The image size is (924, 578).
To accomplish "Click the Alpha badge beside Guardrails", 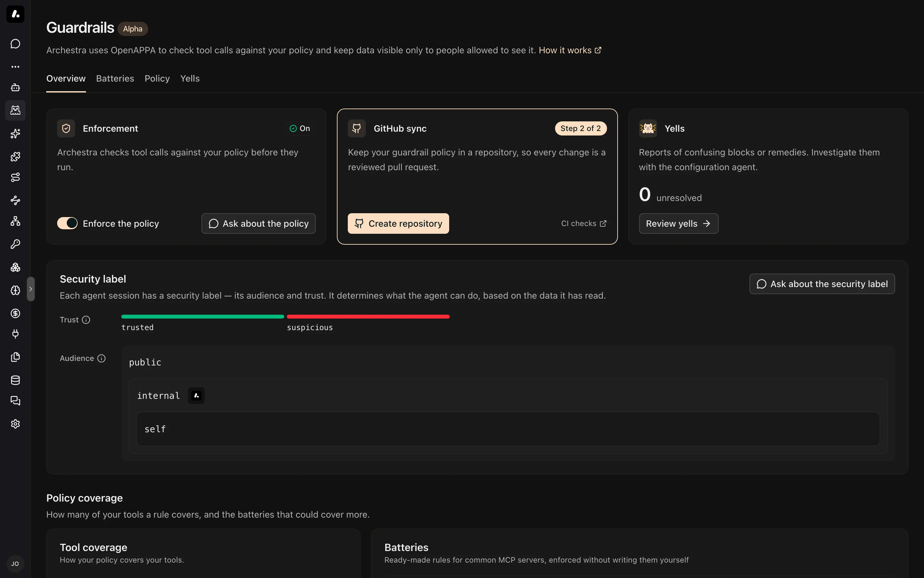I will [x=133, y=29].
